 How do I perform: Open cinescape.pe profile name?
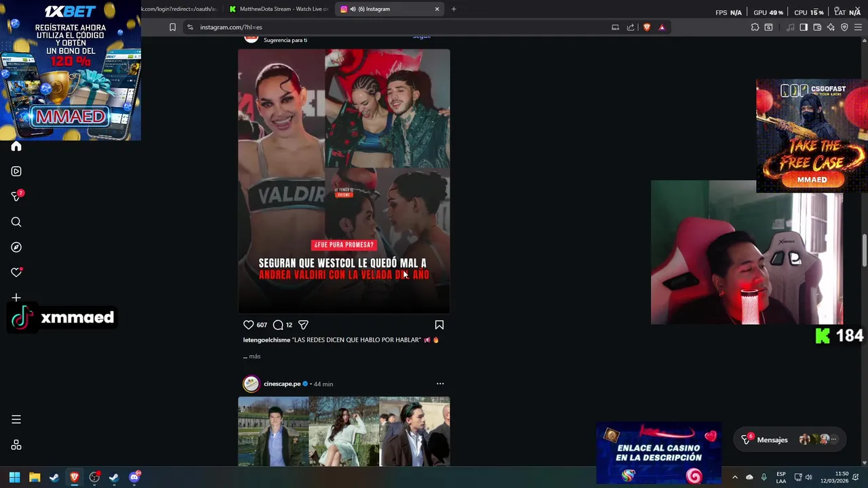[x=282, y=384]
